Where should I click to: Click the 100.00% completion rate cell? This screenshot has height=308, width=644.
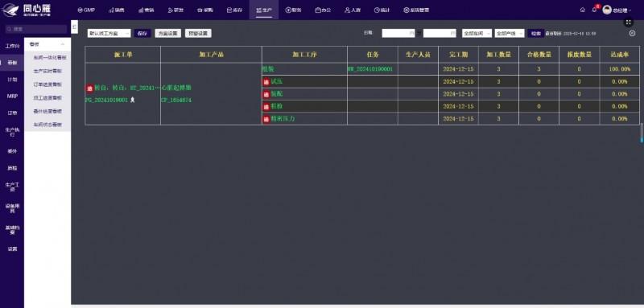pos(619,69)
